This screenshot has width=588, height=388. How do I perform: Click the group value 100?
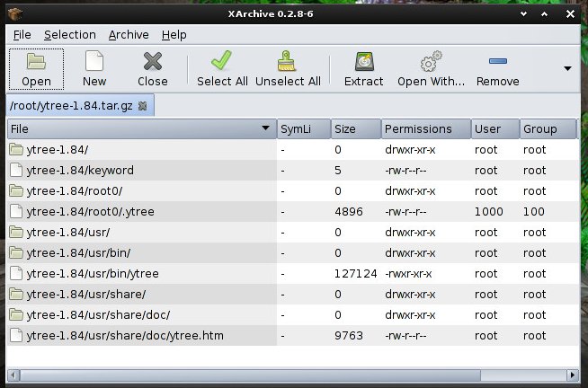pyautogui.click(x=534, y=212)
